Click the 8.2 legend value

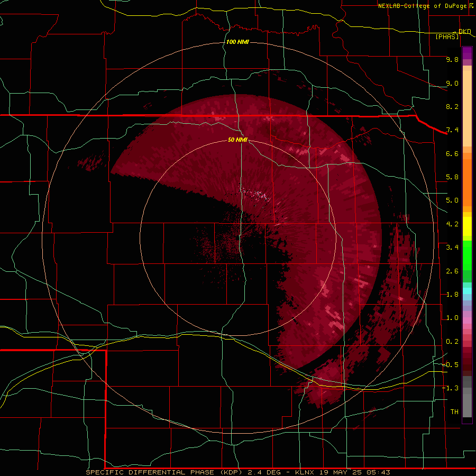(x=452, y=106)
